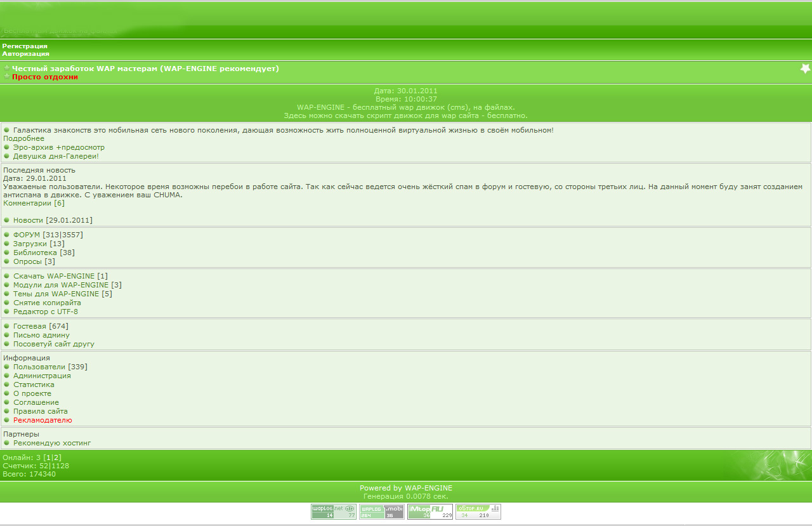Click Письмо админу link
The height and width of the screenshot is (526, 812).
point(41,335)
